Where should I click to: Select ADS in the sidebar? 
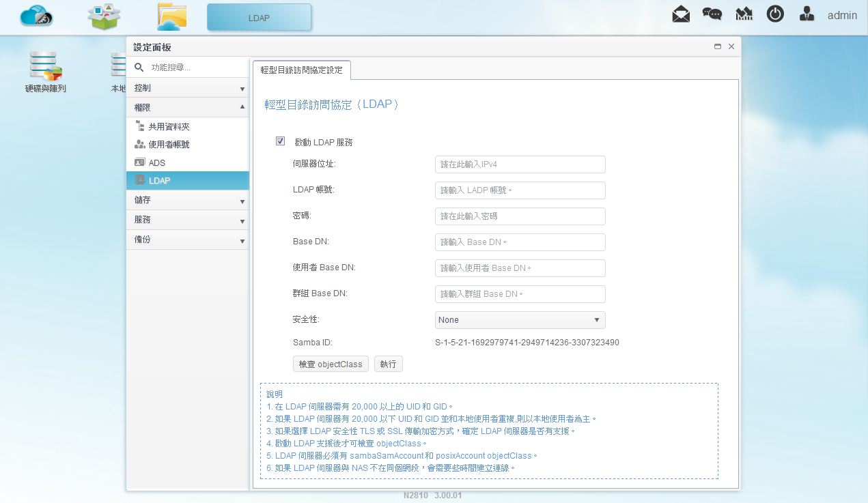click(x=188, y=162)
